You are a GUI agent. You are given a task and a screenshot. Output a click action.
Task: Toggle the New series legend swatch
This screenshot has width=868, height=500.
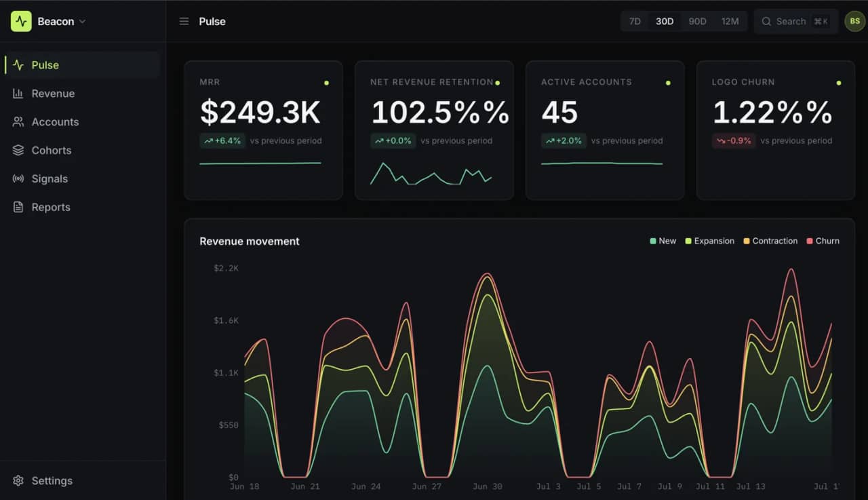[653, 241]
